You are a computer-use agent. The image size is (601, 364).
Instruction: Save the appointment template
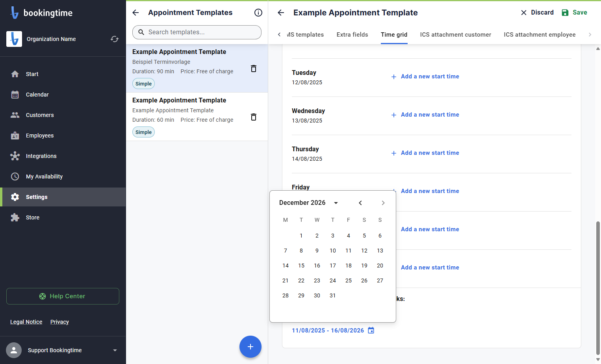tap(574, 13)
